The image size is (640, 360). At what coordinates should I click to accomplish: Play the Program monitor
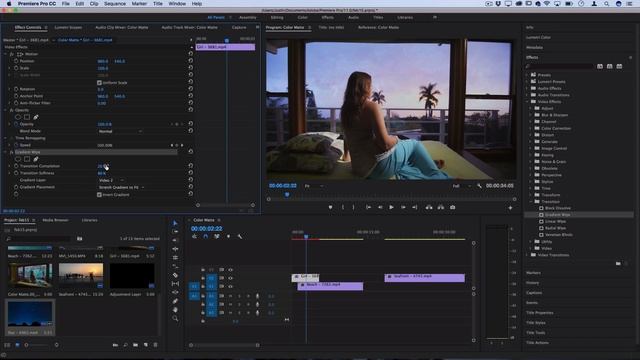coord(391,207)
